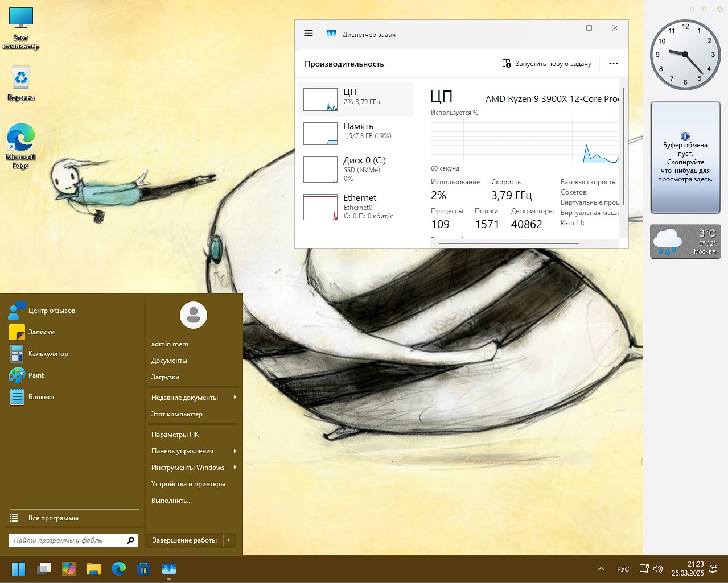
Task: Open the shutdown options arrow
Action: pyautogui.click(x=229, y=540)
